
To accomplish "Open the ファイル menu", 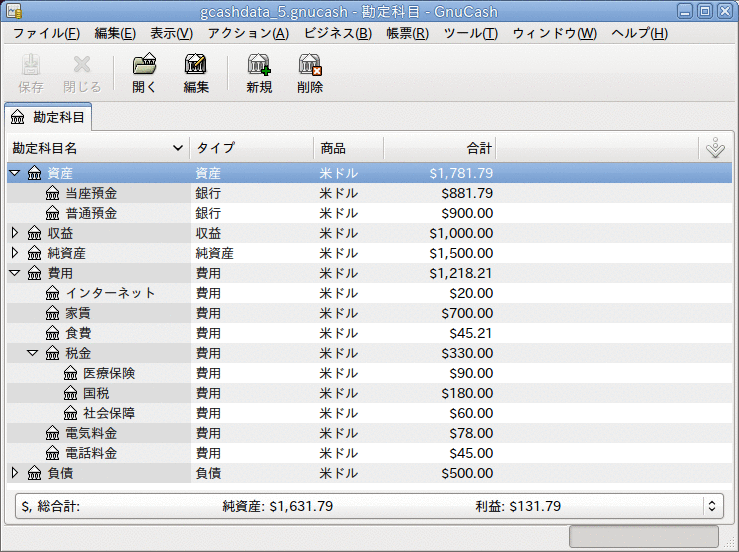I will click(x=46, y=33).
